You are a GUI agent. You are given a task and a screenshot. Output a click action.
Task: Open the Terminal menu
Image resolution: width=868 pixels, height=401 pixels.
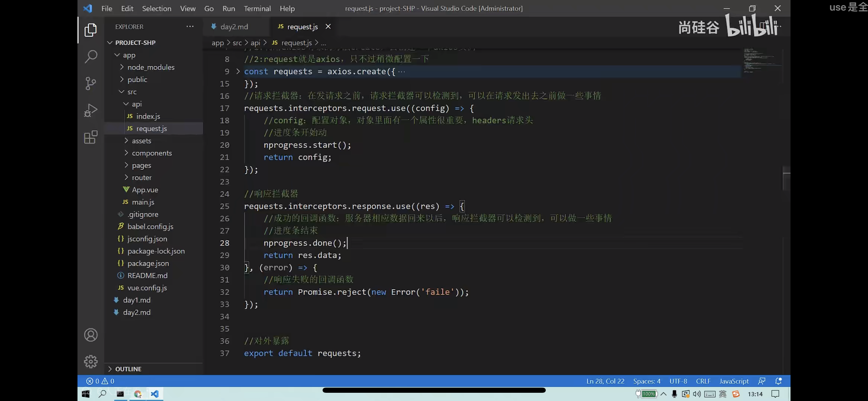coord(257,9)
